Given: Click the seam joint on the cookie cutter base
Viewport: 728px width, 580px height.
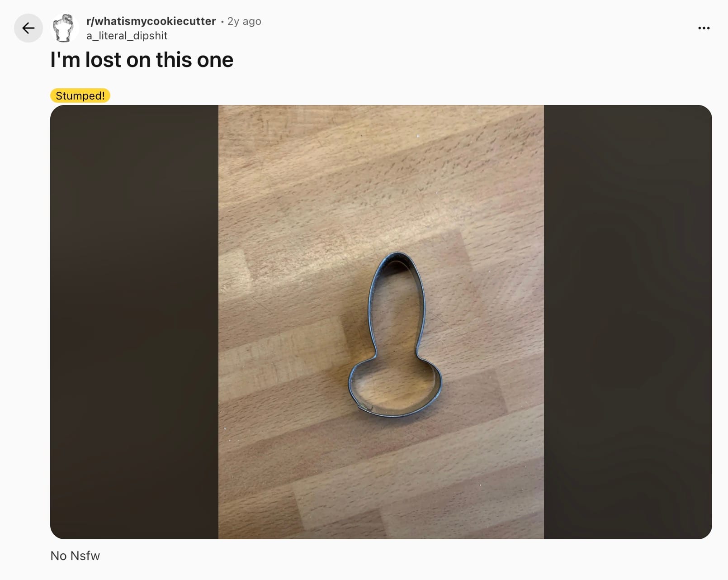Looking at the screenshot, I should (365, 407).
